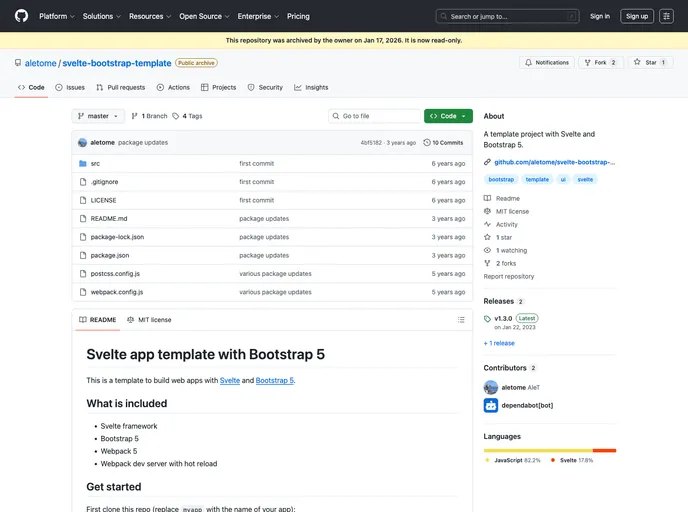Open the Open Source header menu
688x512 pixels.
(x=204, y=16)
